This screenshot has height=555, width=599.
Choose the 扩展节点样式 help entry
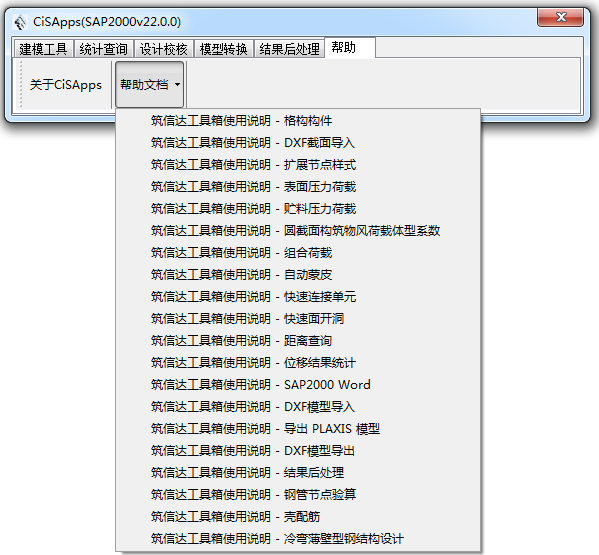click(x=298, y=165)
